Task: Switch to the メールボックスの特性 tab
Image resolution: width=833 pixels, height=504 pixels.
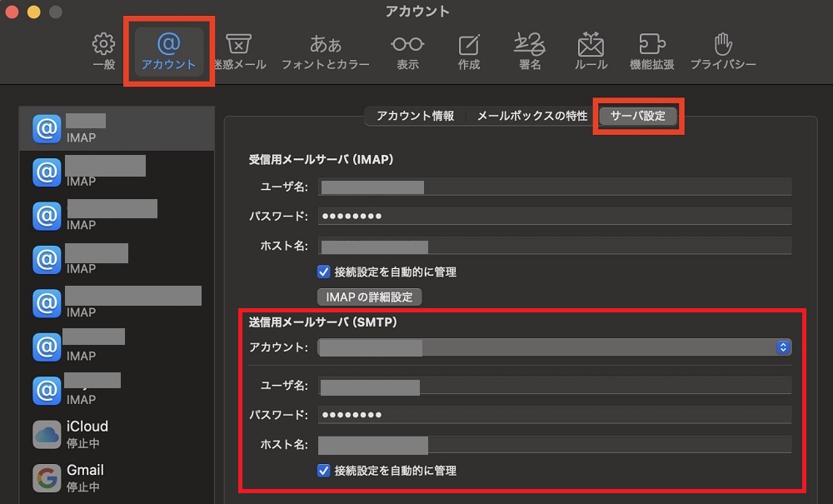Action: point(531,117)
